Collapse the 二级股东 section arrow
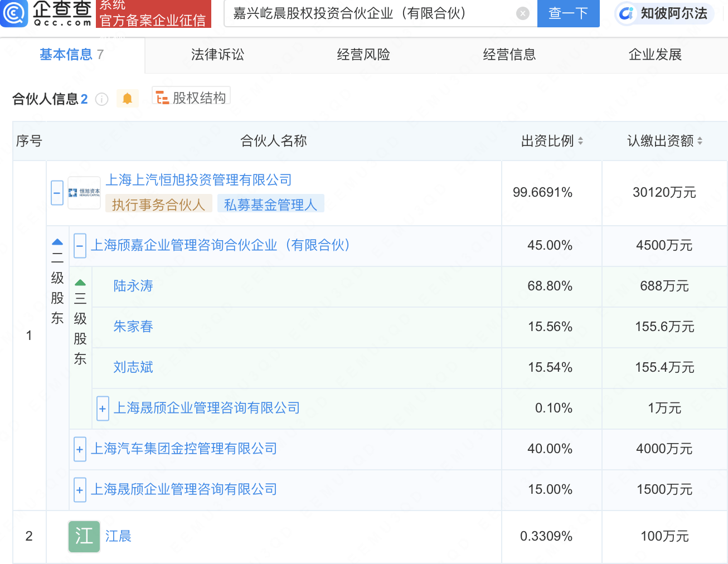 pos(57,242)
